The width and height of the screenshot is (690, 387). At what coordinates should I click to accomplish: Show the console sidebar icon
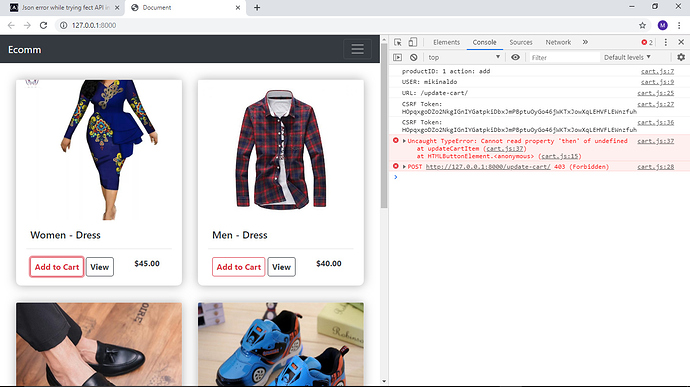click(x=397, y=57)
